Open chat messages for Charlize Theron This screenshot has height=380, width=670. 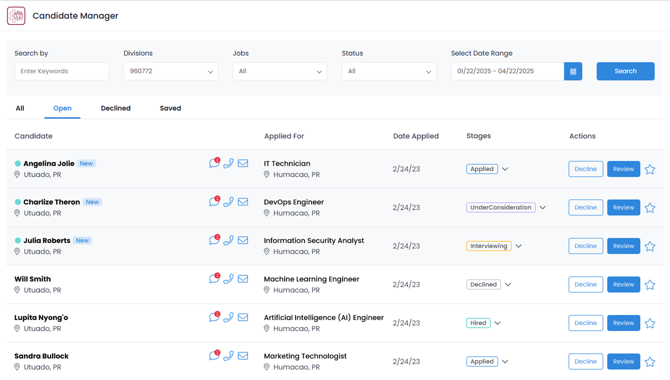point(214,201)
